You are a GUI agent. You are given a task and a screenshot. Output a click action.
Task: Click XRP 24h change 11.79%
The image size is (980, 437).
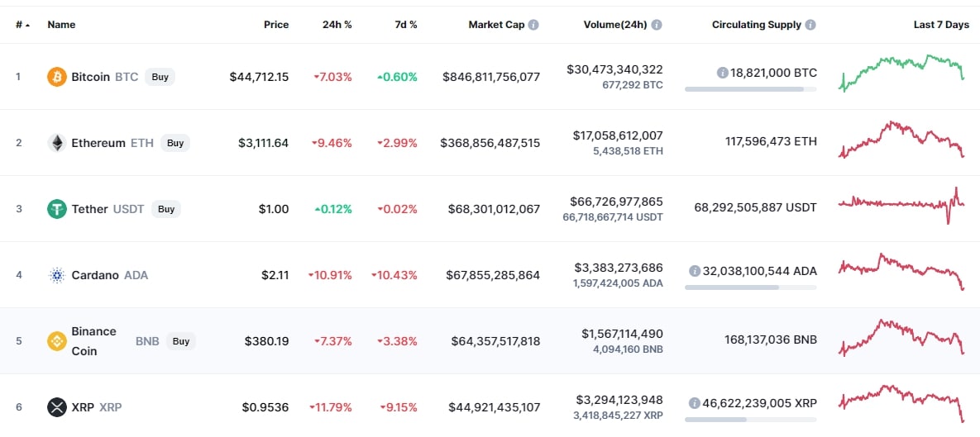[331, 407]
